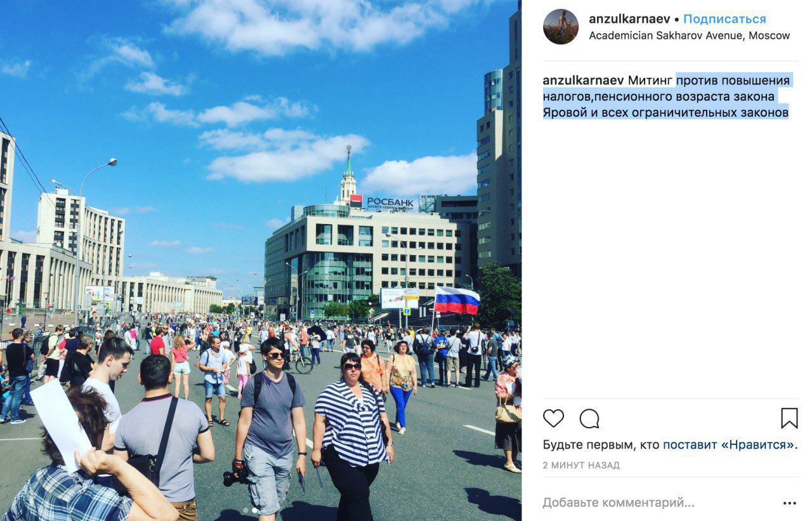This screenshot has width=812, height=521.
Task: Open the anzulkarnaev profile avatar
Action: point(561,27)
